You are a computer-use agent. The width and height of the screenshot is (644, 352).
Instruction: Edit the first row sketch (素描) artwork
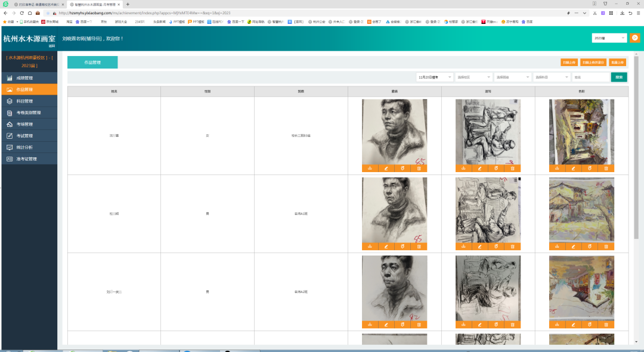tap(386, 169)
